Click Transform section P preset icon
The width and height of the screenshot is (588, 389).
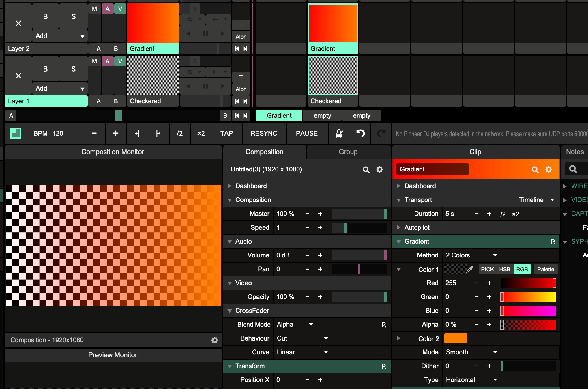383,366
